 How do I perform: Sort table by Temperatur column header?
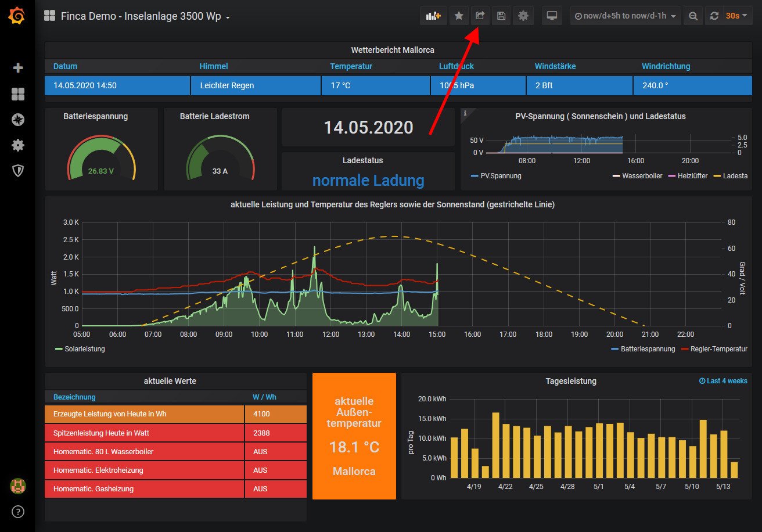(351, 66)
